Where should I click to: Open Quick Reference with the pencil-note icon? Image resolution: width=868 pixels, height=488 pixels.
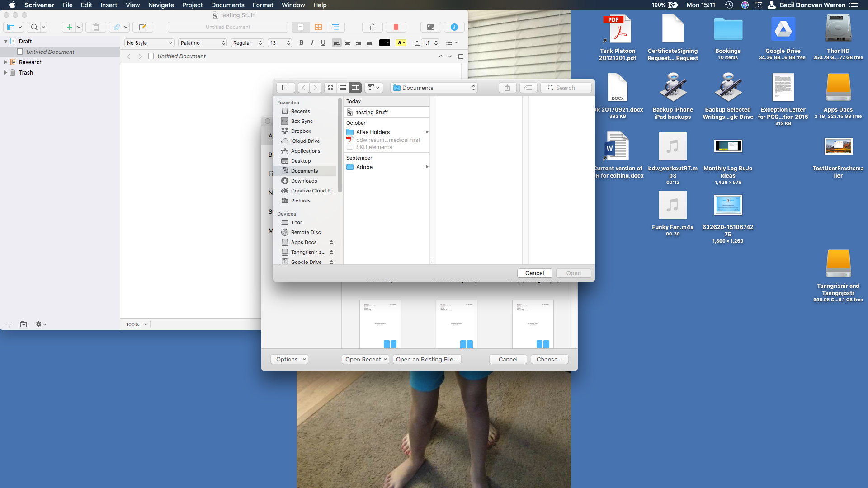pos(143,27)
